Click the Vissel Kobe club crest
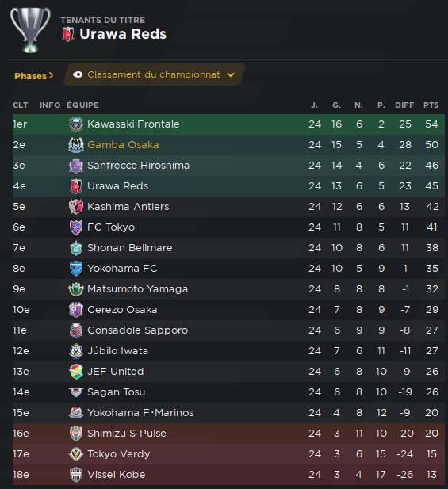 [x=76, y=475]
